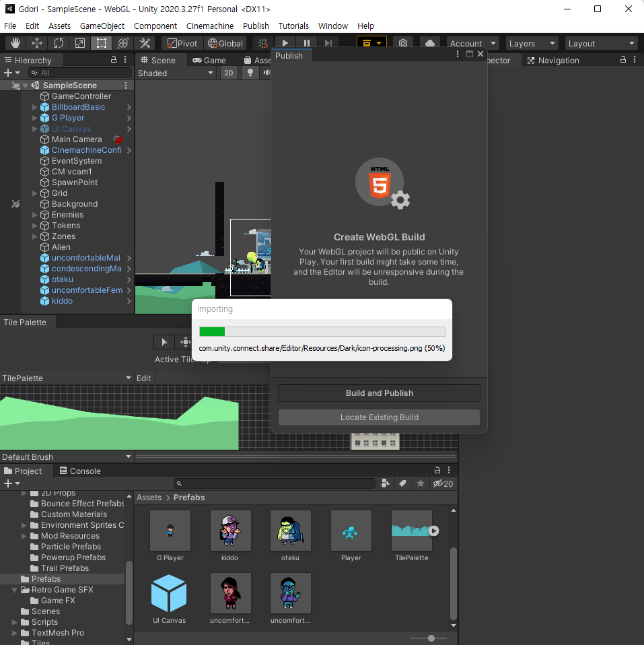Toggle Background picking visibility icon
The image size is (644, 645).
(x=15, y=204)
